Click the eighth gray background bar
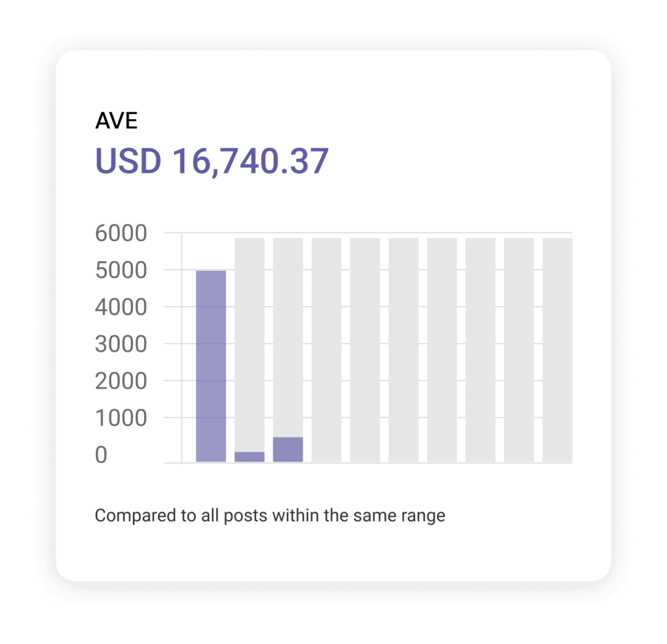Image resolution: width=667 pixels, height=644 pixels. click(480, 350)
